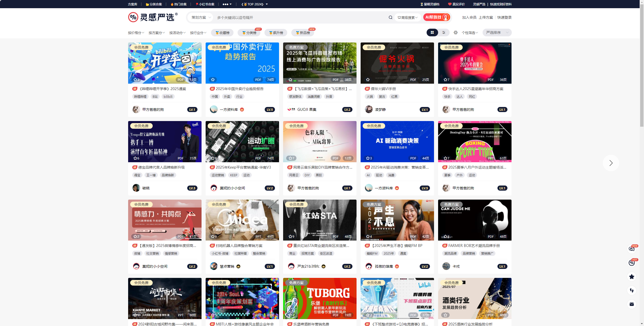The width and height of the screenshot is (644, 326).
Task: Click the AI帮我找 button
Action: pyautogui.click(x=436, y=17)
